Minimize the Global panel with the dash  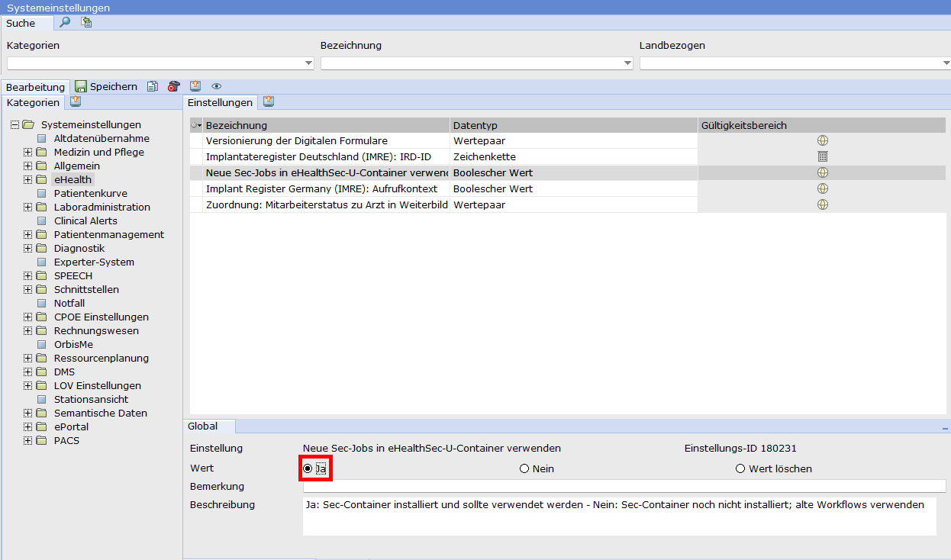[946, 428]
